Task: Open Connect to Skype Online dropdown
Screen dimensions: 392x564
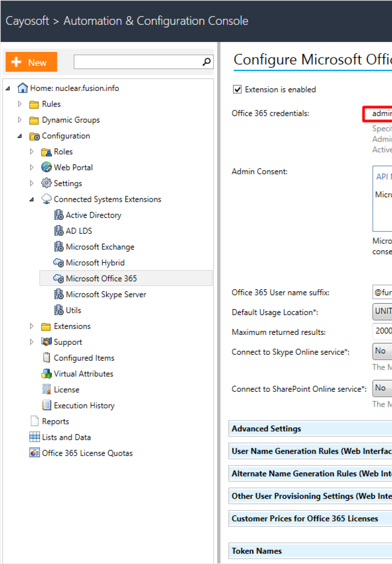Action: click(382, 351)
